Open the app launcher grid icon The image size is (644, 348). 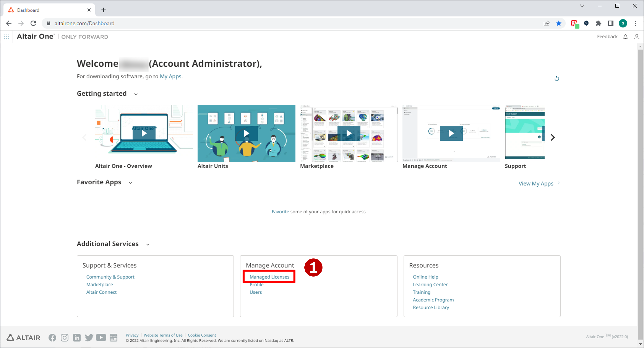point(7,37)
